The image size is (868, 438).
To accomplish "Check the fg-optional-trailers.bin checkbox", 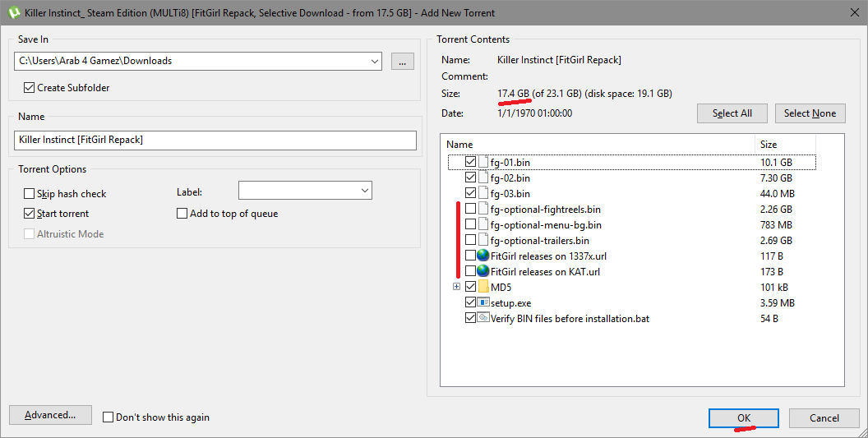I will [x=470, y=240].
